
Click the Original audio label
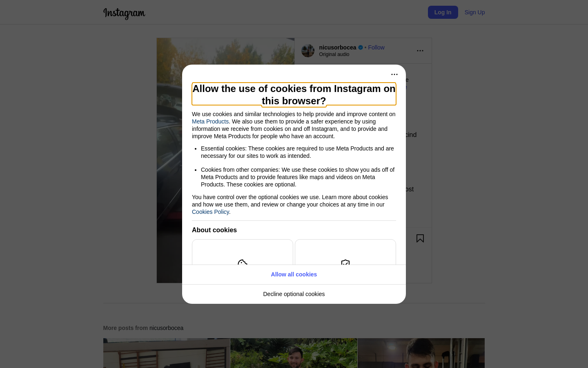[x=334, y=54]
